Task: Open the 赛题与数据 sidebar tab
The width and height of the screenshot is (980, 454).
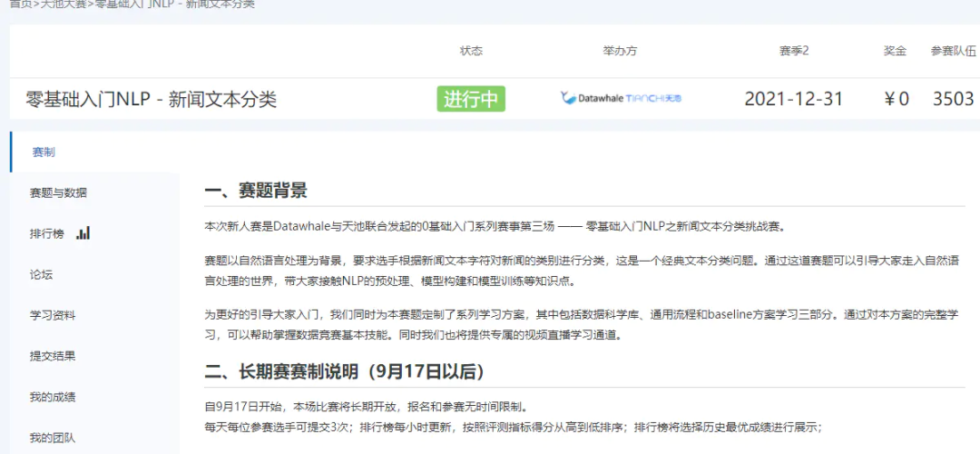Action: click(x=58, y=192)
